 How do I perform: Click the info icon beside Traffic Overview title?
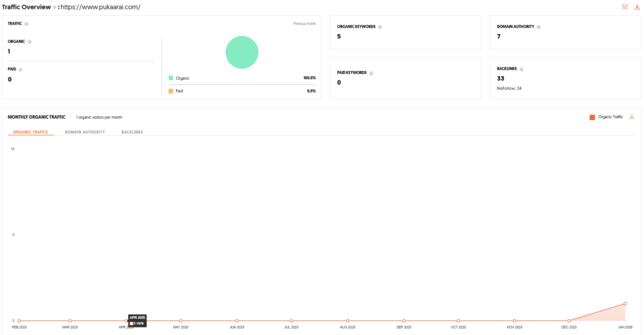click(54, 8)
